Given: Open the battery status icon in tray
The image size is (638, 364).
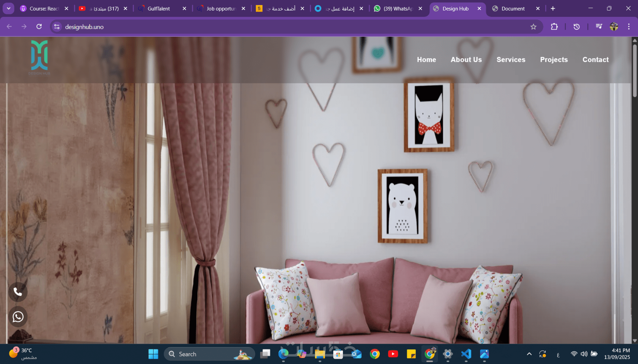Looking at the screenshot, I should point(594,354).
